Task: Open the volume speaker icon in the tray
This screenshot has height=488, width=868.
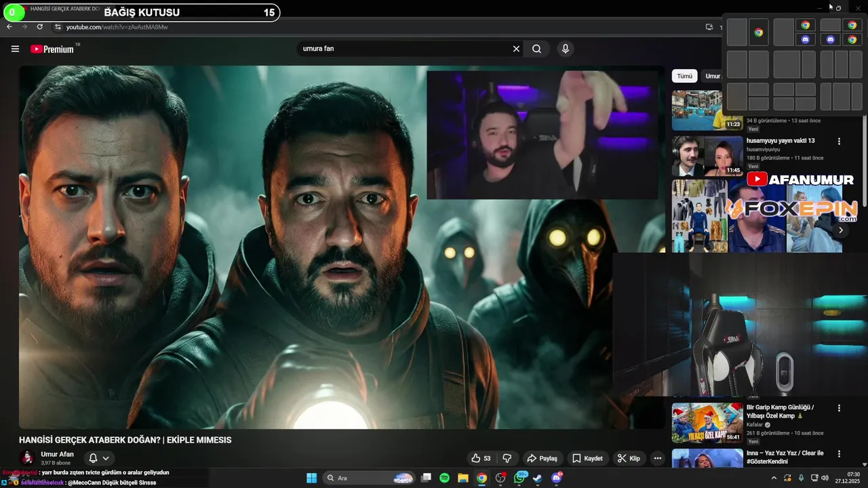Action: click(825, 478)
